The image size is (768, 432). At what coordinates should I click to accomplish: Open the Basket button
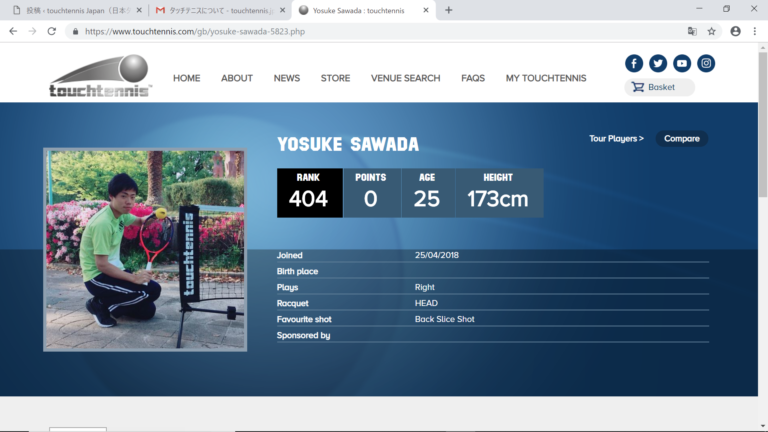(659, 87)
